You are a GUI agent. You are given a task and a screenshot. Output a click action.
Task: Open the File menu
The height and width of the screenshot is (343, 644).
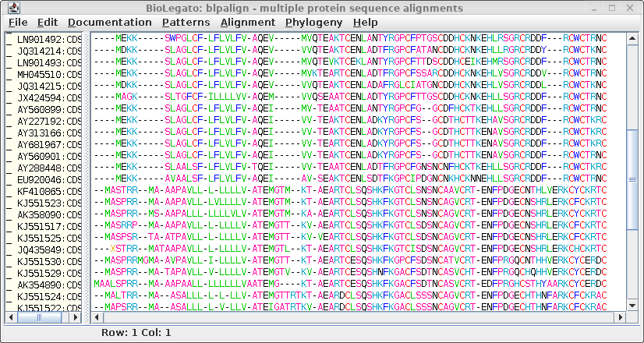point(17,23)
